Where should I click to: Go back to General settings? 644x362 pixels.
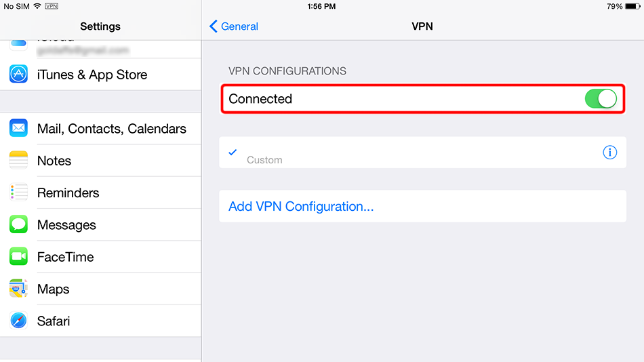[x=234, y=26]
